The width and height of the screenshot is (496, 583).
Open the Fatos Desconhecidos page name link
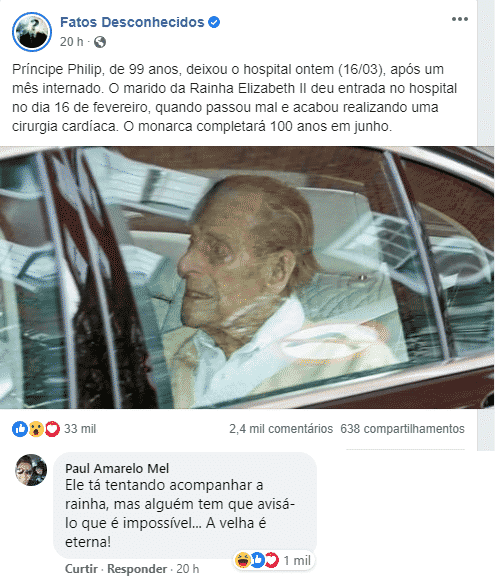pyautogui.click(x=132, y=22)
